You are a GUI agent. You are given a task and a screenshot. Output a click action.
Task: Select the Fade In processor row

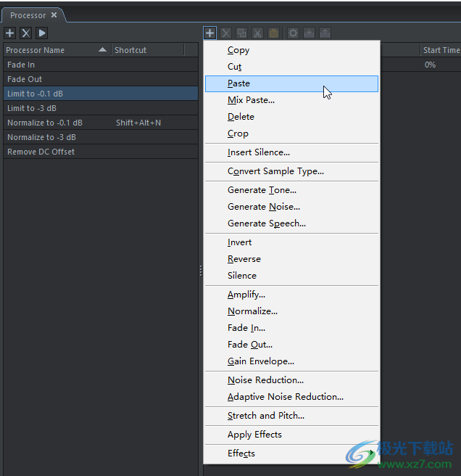(x=101, y=65)
